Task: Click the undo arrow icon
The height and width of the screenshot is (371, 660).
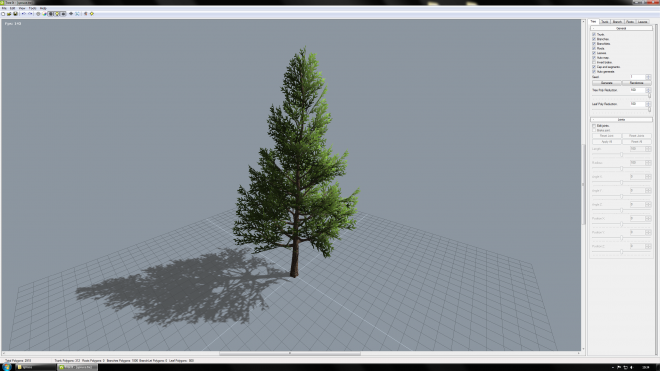Action: pyautogui.click(x=24, y=14)
